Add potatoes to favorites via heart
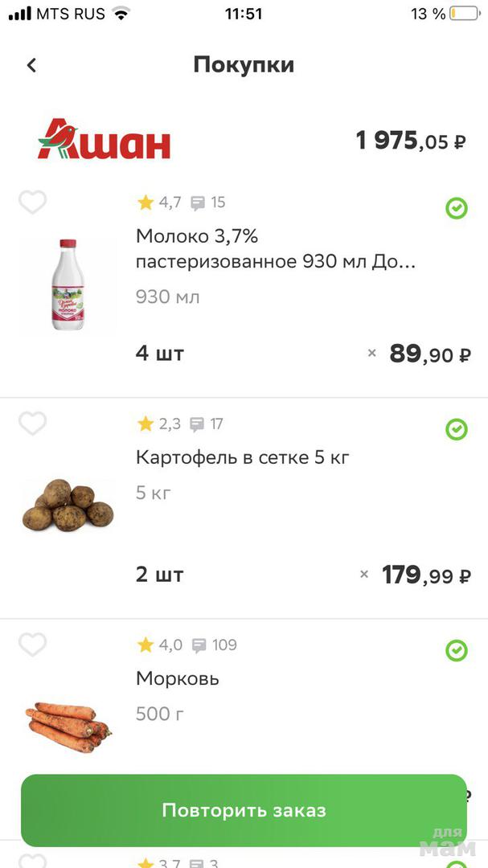 pyautogui.click(x=32, y=424)
